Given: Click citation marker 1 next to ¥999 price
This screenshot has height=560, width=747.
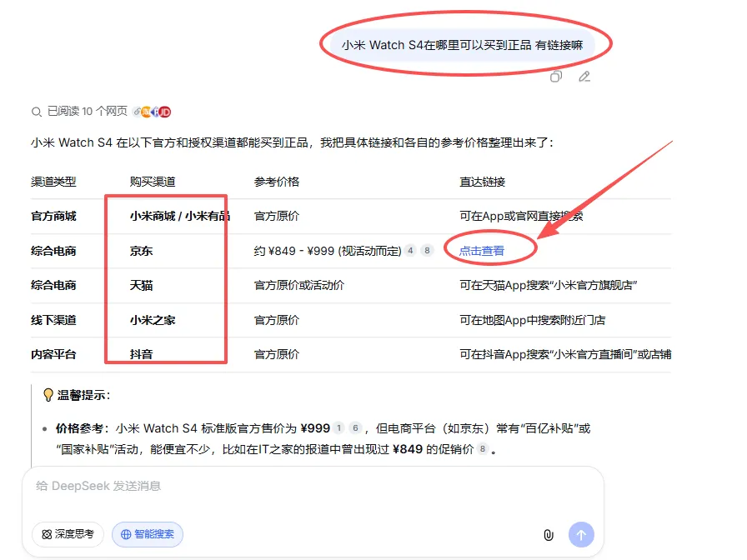Looking at the screenshot, I should [339, 427].
